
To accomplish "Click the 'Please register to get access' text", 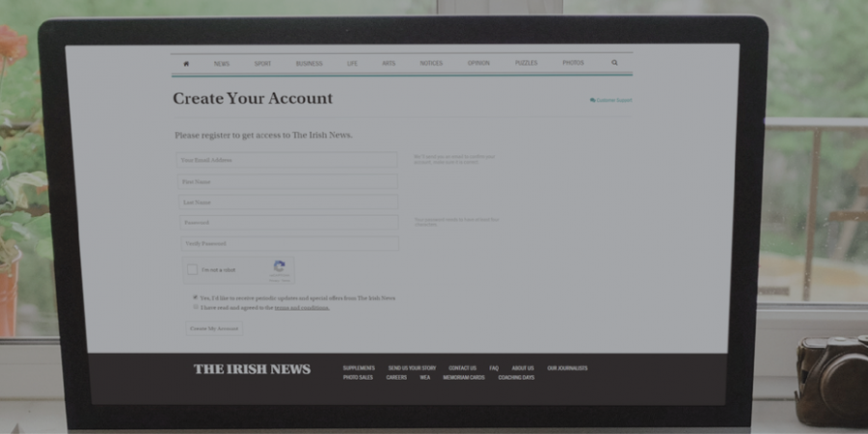I will 263,135.
